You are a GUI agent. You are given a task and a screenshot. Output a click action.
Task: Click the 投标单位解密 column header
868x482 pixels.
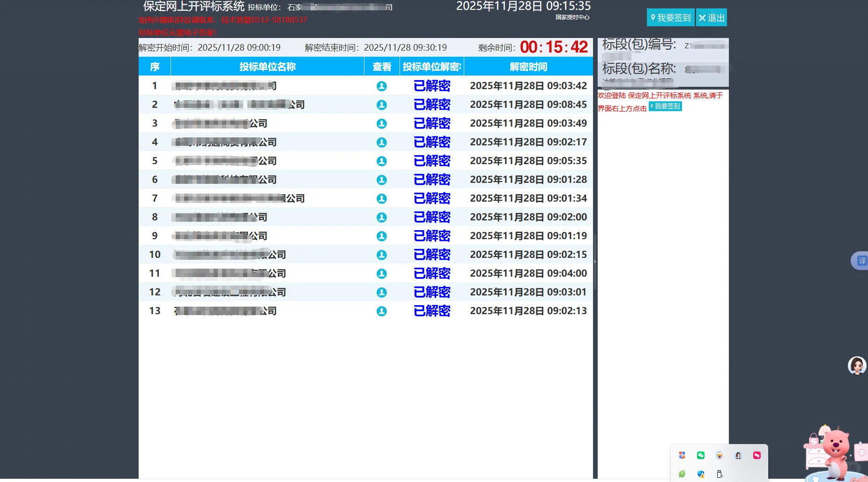coord(432,67)
